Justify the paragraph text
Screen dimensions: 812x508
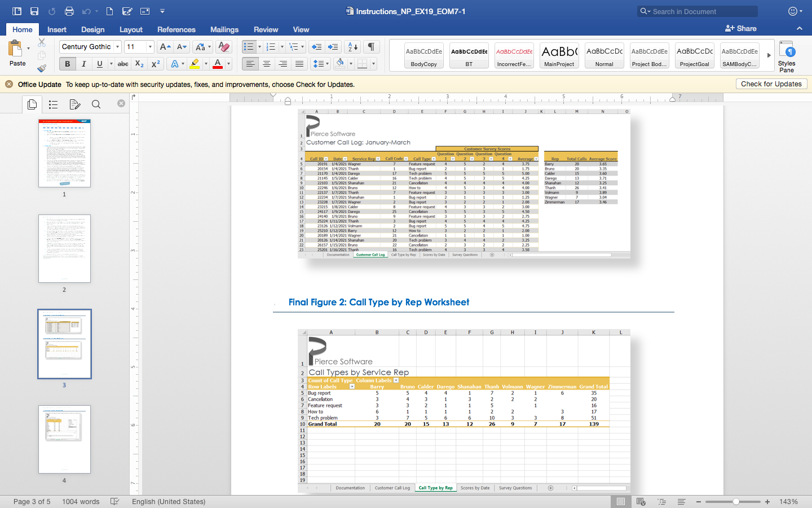(x=299, y=64)
